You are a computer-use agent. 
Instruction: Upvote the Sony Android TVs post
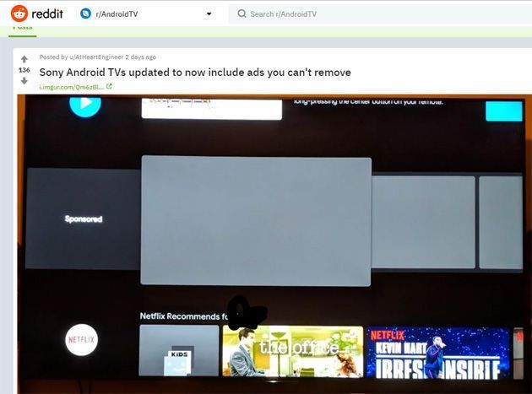(24, 59)
